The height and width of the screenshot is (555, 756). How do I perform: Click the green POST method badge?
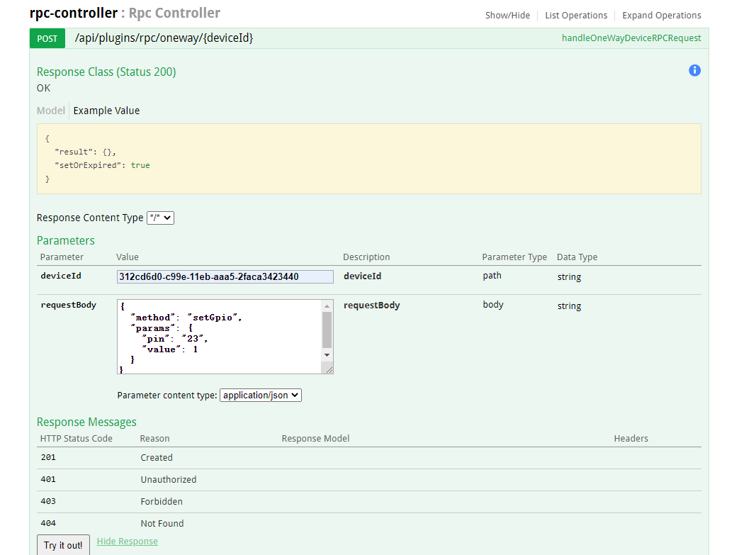47,38
